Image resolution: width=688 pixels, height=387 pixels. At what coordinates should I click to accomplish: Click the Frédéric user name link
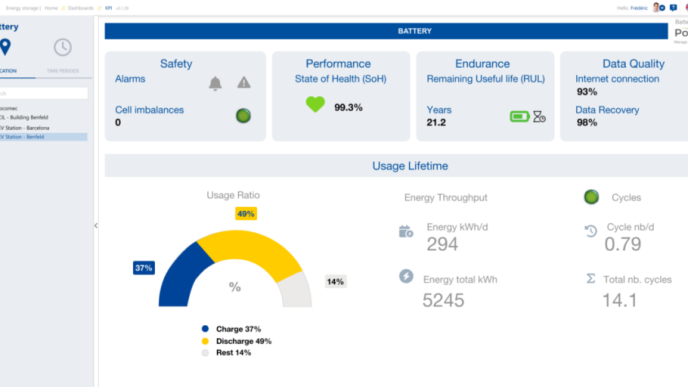point(639,8)
